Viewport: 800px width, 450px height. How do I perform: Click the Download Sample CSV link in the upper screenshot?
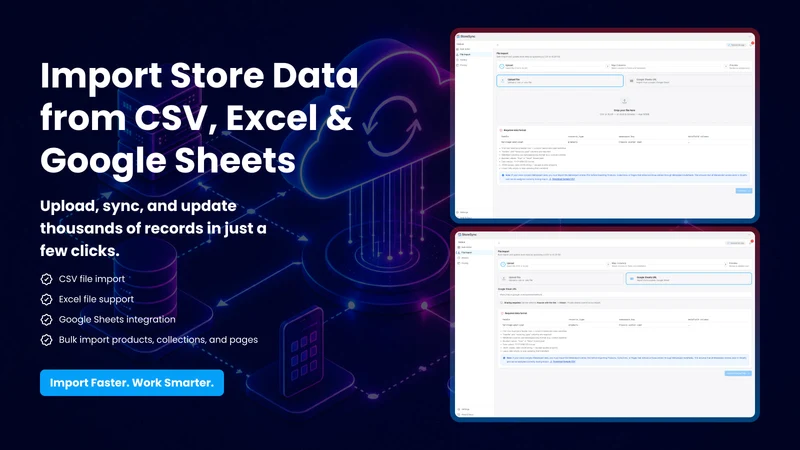(562, 179)
